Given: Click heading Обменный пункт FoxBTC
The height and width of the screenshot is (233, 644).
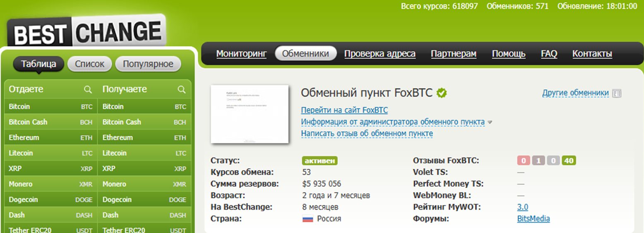Looking at the screenshot, I should [x=367, y=93].
